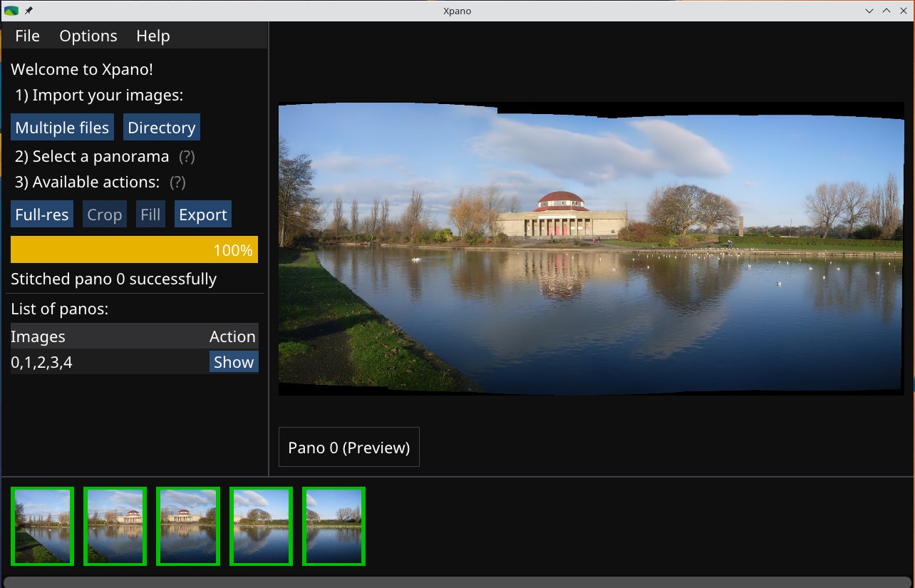Click the Welcome to Xpano! text
Viewport: 915px width, 588px height.
(82, 69)
